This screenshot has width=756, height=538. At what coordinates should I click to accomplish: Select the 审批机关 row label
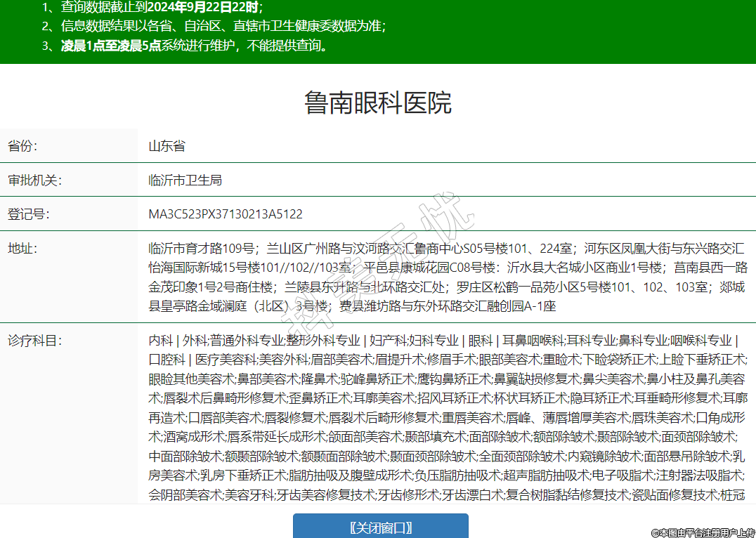(35, 180)
